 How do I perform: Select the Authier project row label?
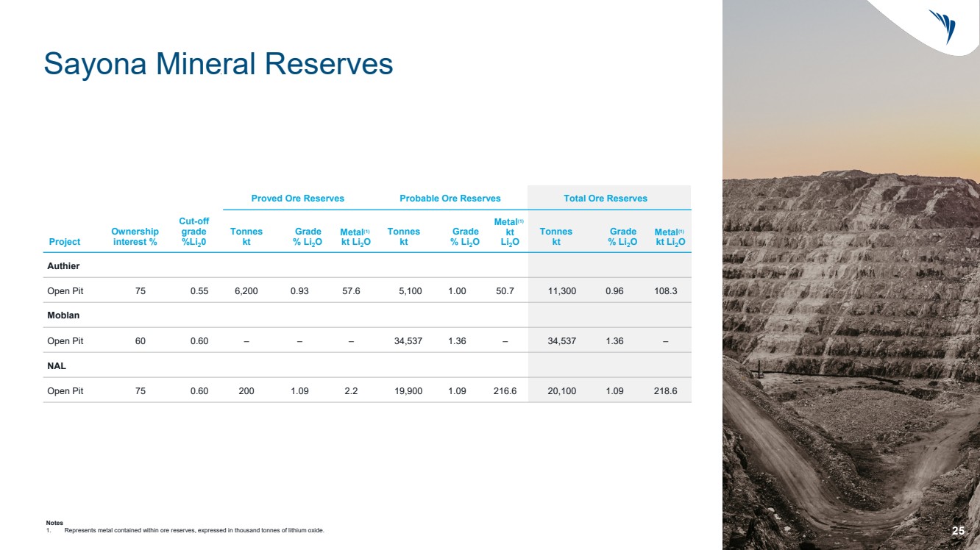pyautogui.click(x=63, y=265)
